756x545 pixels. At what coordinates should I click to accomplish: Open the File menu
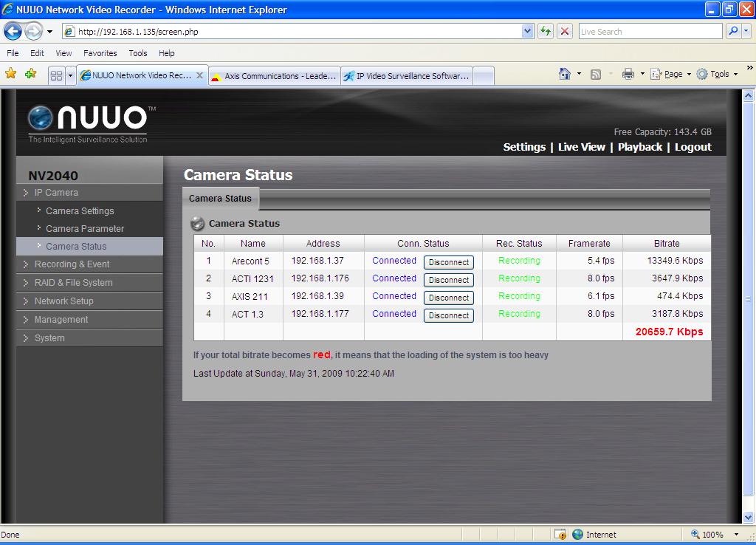pos(13,53)
